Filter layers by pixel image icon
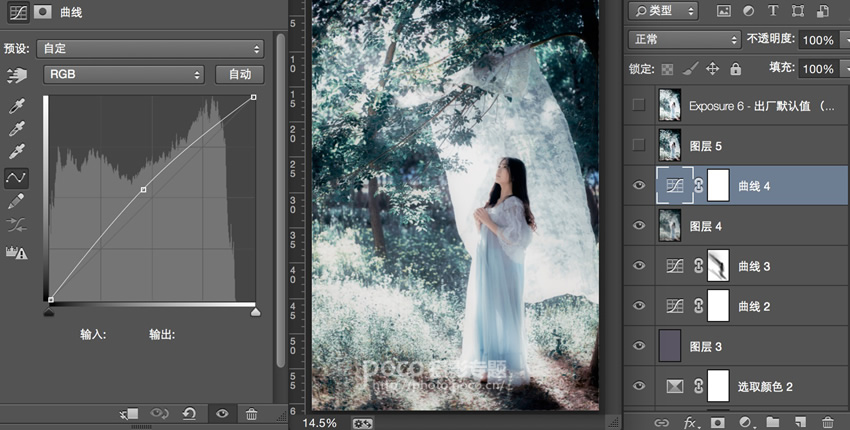 pyautogui.click(x=724, y=11)
